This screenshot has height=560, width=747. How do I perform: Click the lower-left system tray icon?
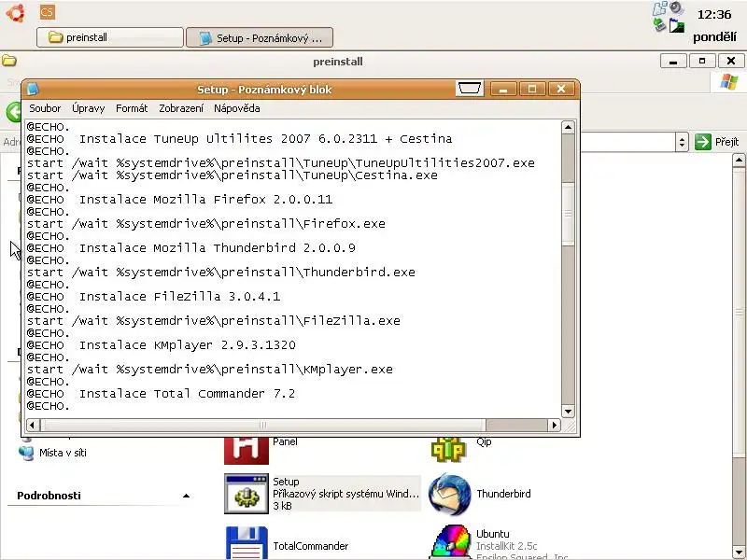tap(660, 24)
